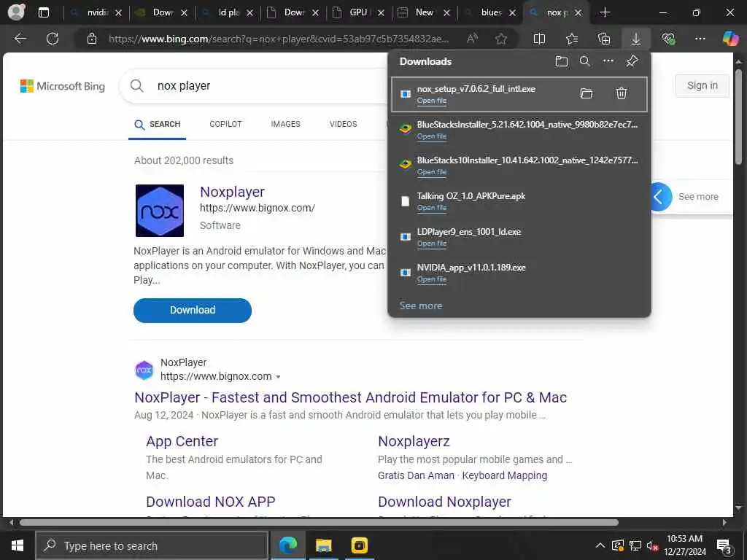Open file link for NVIDIA_app_v11.0.1.189.exe
Viewport: 747px width, 560px height.
[432, 279]
